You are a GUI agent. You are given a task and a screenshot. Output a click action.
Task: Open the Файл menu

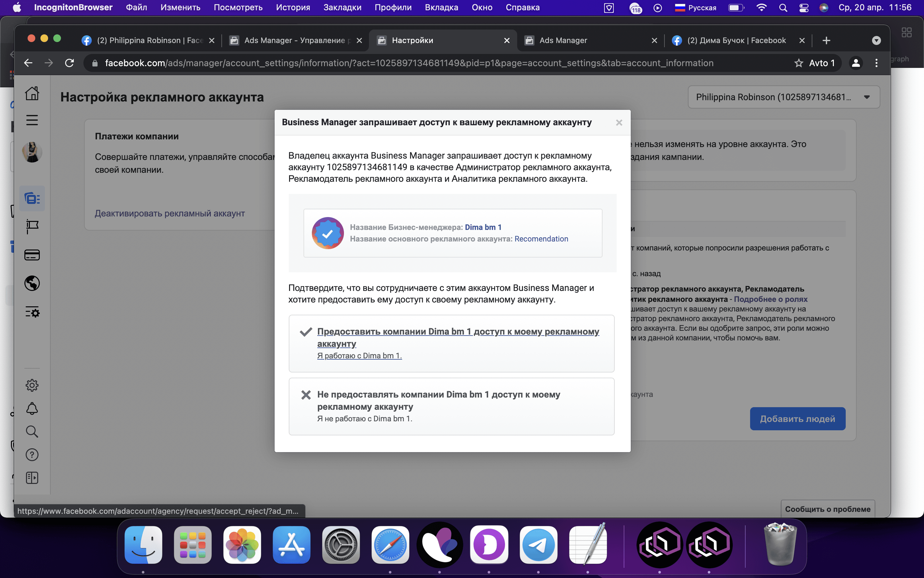[x=136, y=7]
